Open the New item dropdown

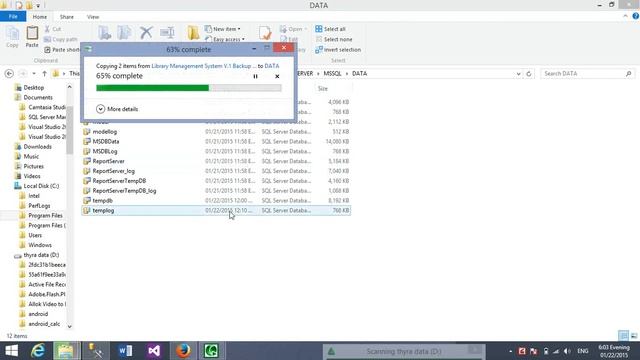click(223, 29)
